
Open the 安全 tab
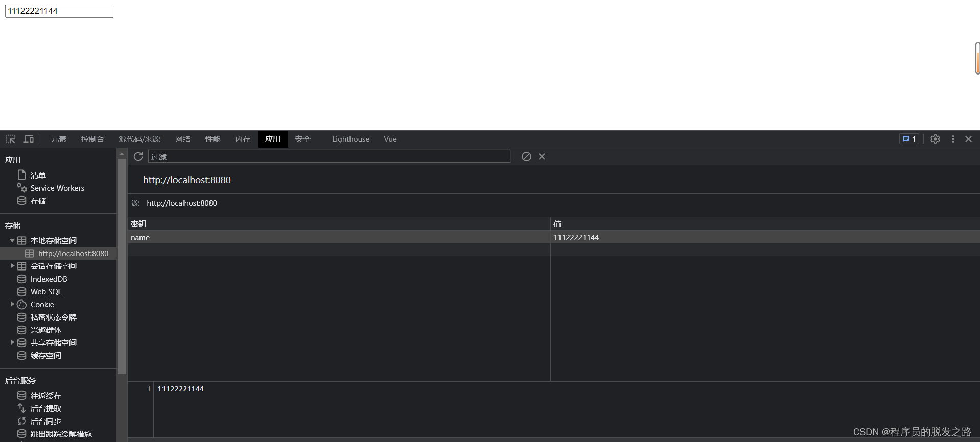coord(302,139)
